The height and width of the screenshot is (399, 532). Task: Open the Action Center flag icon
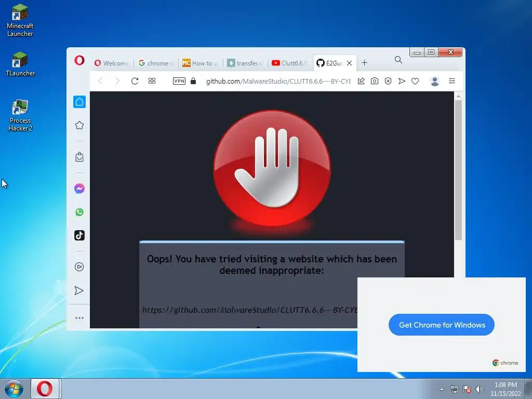467,389
